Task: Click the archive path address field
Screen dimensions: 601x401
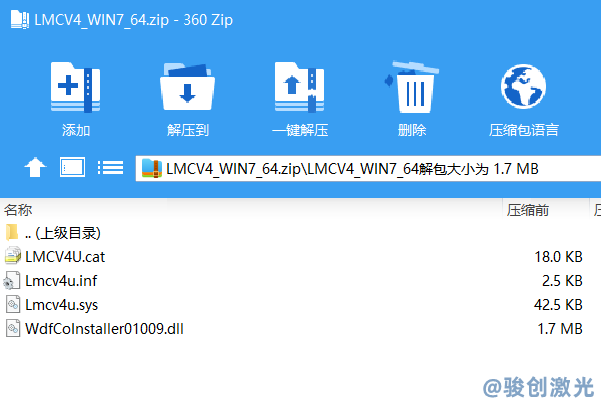Action: (x=368, y=169)
